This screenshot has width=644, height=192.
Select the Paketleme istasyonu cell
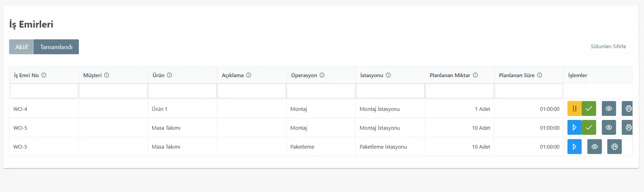click(390, 147)
